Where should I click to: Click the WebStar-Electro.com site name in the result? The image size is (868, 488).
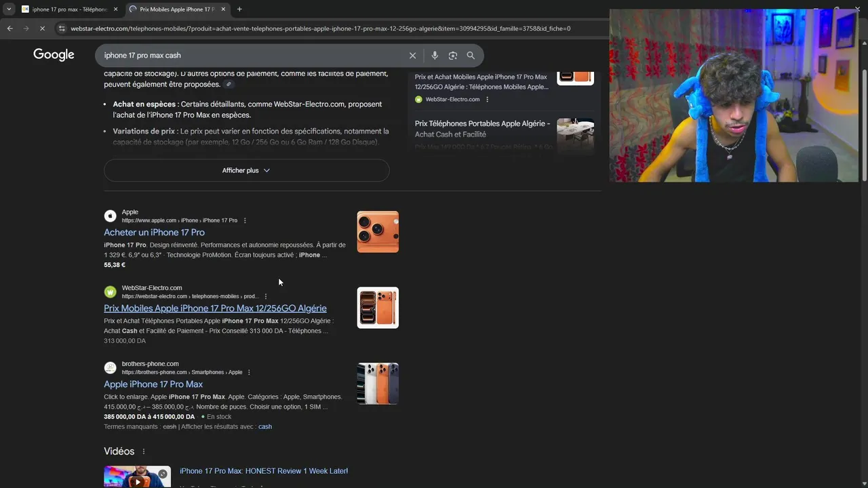tap(152, 288)
